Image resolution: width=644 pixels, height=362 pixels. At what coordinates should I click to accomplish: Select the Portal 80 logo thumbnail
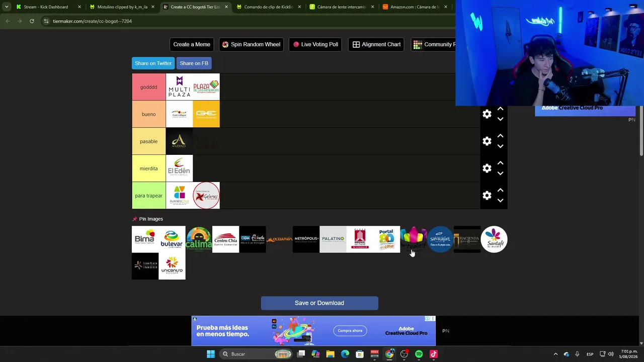(386, 239)
